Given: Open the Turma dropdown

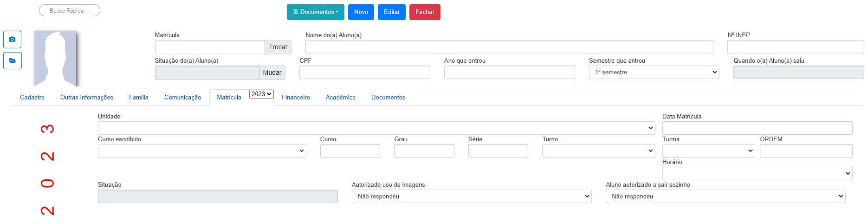Looking at the screenshot, I should (709, 151).
